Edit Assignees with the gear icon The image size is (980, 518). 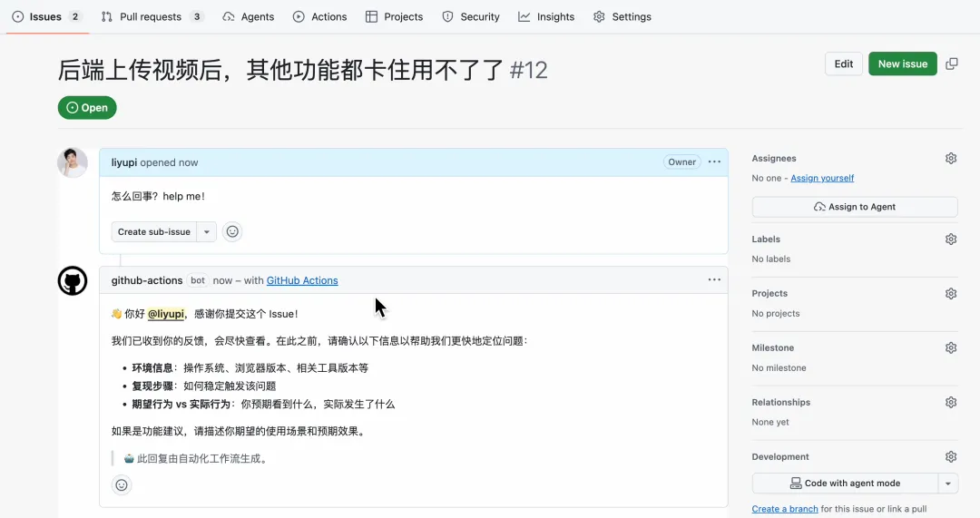[951, 158]
